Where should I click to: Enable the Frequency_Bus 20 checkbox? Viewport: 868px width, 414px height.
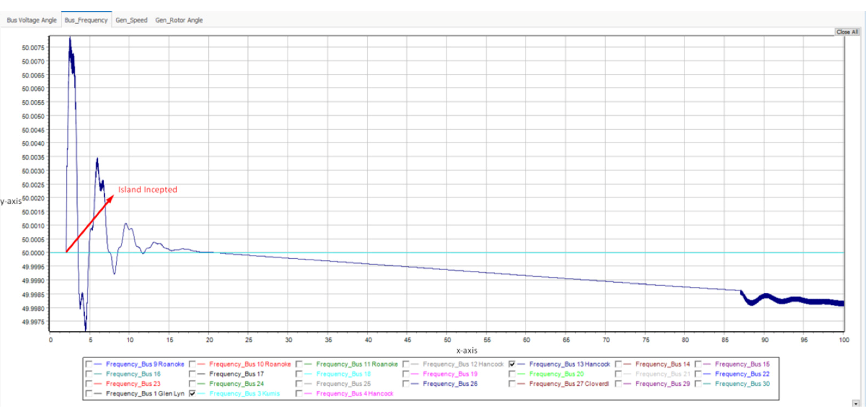pyautogui.click(x=512, y=374)
